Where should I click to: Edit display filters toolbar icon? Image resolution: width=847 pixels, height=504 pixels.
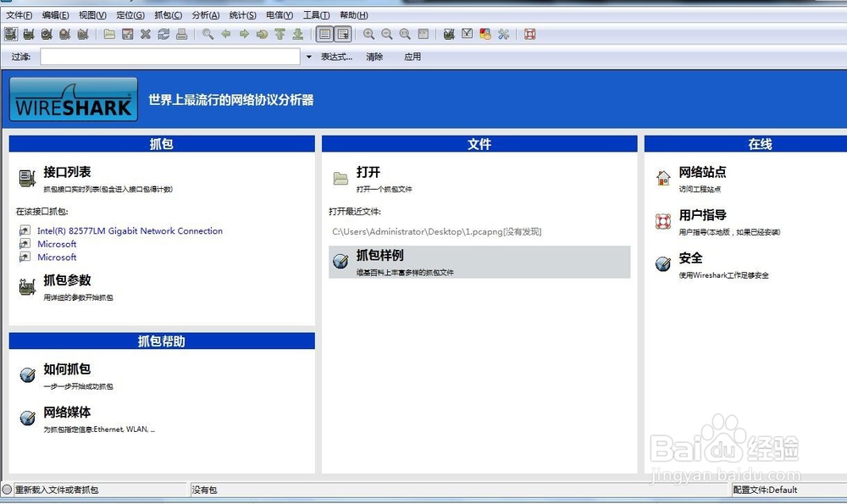click(x=468, y=34)
